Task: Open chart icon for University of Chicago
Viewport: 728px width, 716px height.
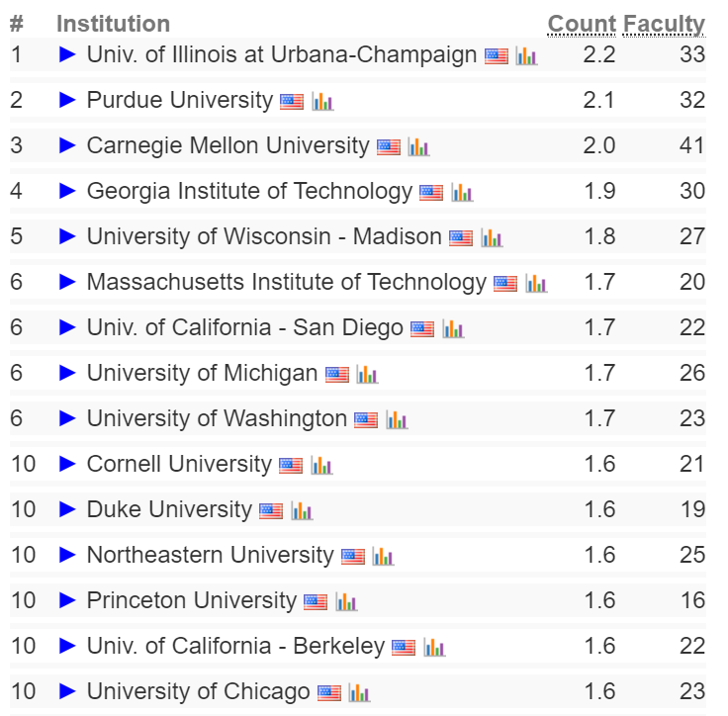Action: 359,693
